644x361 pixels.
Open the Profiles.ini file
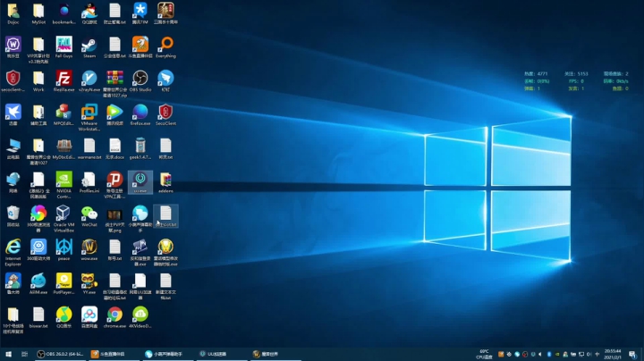89,182
